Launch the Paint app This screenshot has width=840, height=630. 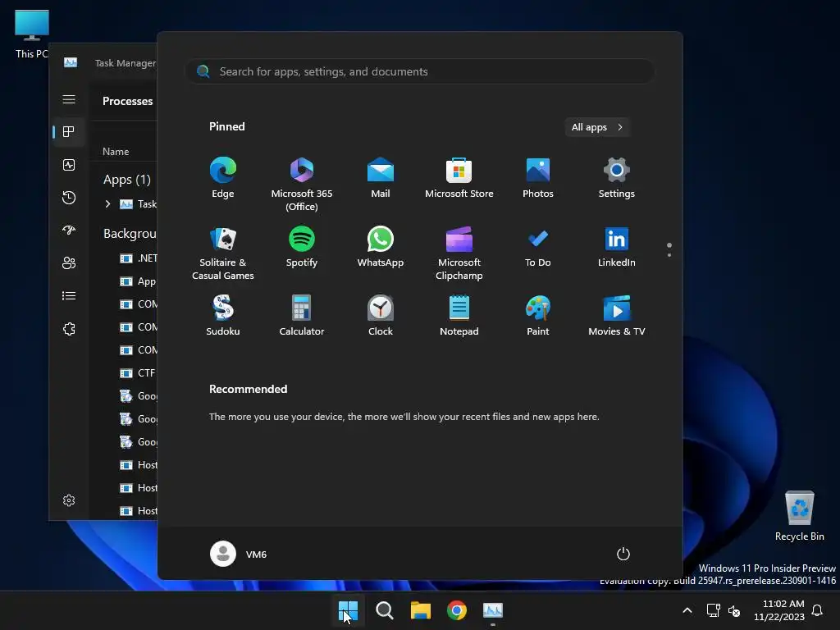[x=538, y=316]
